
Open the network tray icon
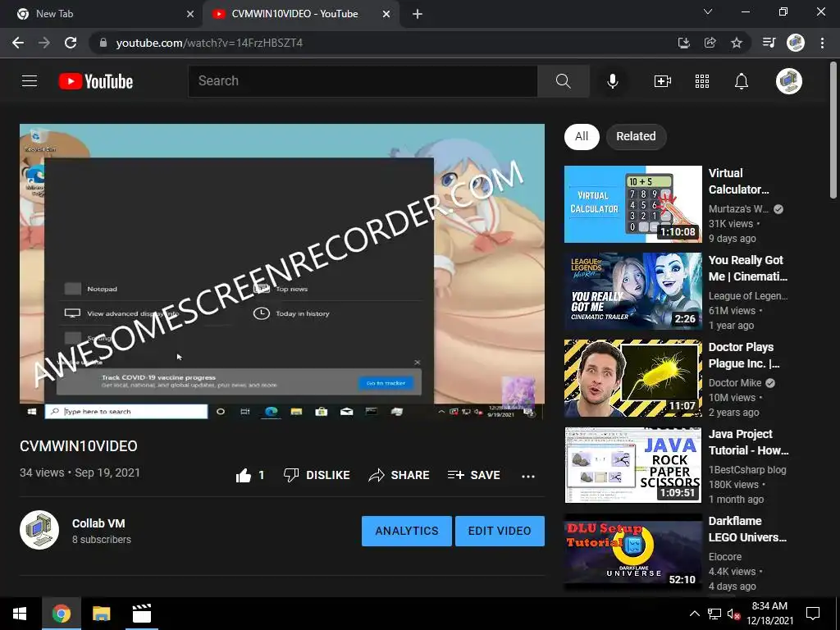click(x=714, y=614)
